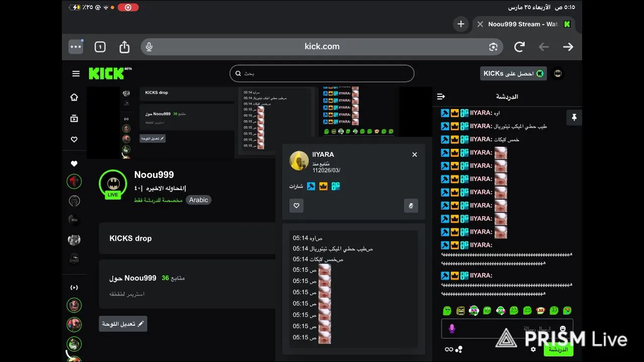Send message with green chat button
644x362 pixels.
(558, 349)
